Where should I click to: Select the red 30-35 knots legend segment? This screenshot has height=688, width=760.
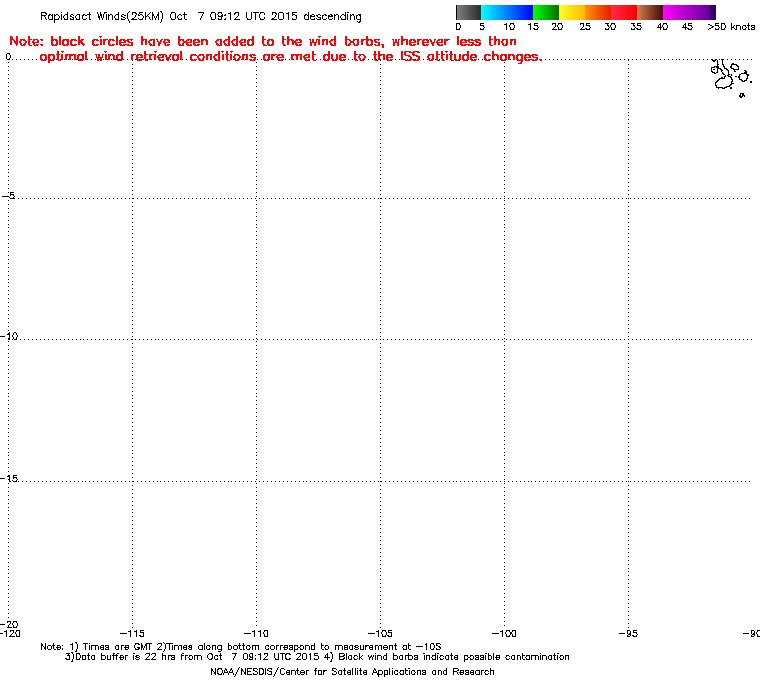[624, 12]
